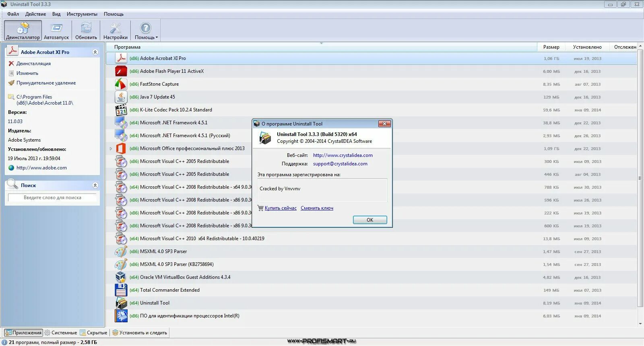
Task: Select the Total Commander Extended floppy icon
Action: (121, 290)
